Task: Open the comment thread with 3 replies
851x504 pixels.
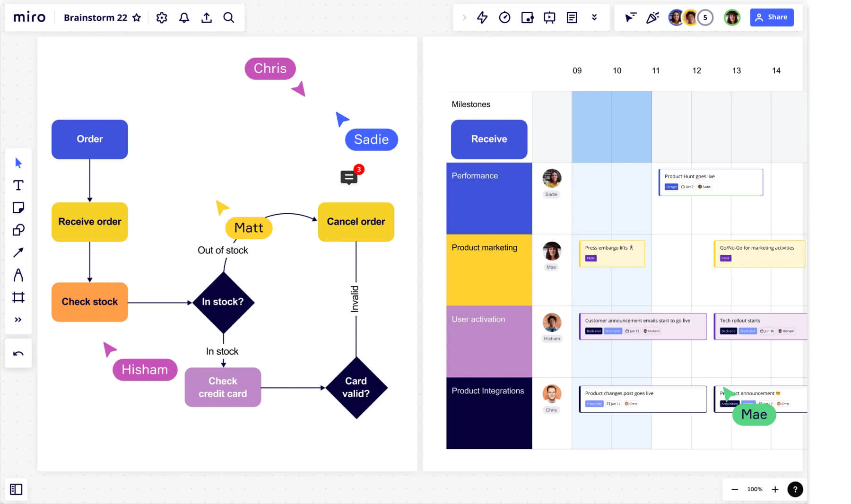Action: point(349,177)
